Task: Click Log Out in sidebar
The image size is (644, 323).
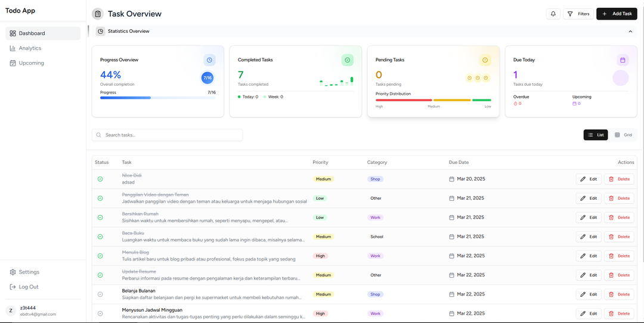Action: [43, 287]
